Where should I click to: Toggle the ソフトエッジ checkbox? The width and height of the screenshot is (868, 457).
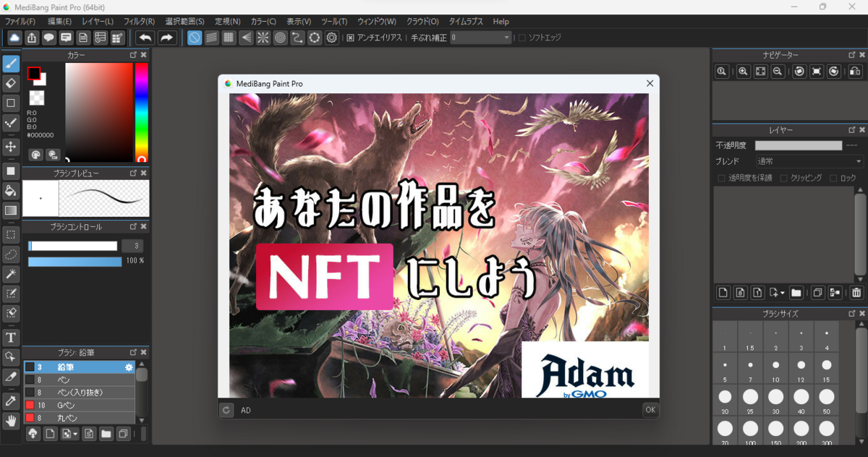click(x=522, y=38)
